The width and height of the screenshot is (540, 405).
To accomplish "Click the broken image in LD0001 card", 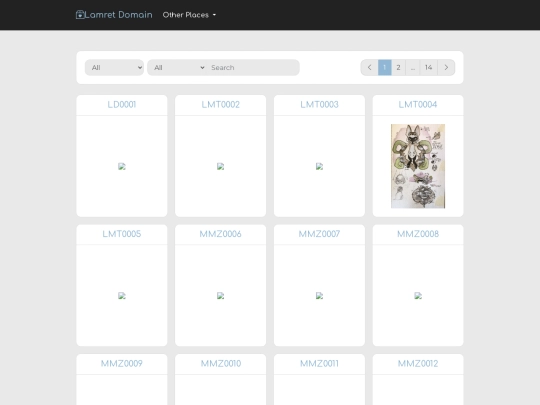I will [122, 167].
